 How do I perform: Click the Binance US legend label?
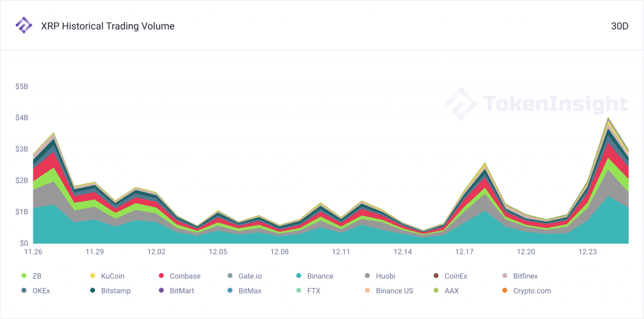pyautogui.click(x=394, y=291)
